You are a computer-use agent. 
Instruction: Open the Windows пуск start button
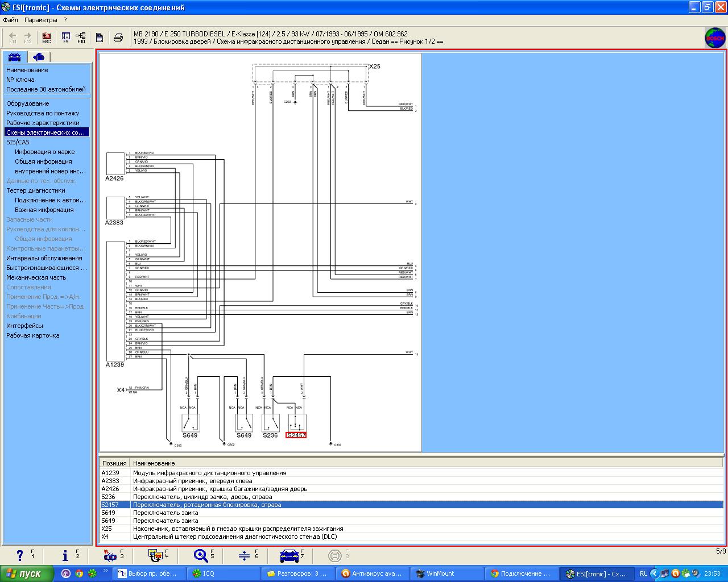(27, 573)
